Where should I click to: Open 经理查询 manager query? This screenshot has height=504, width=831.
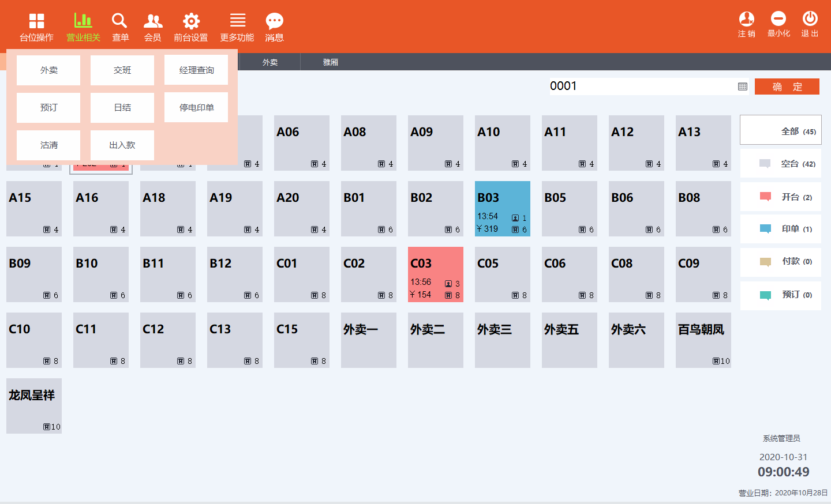pos(196,70)
